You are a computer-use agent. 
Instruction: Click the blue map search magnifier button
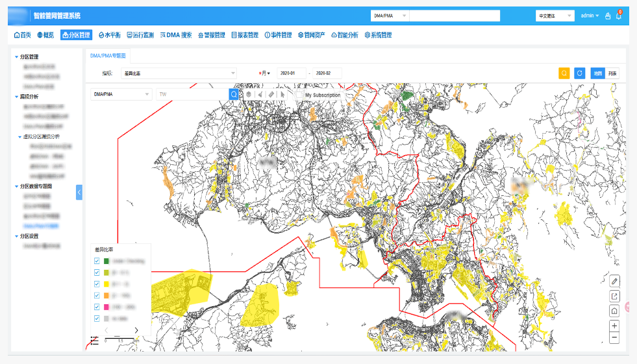(x=234, y=94)
